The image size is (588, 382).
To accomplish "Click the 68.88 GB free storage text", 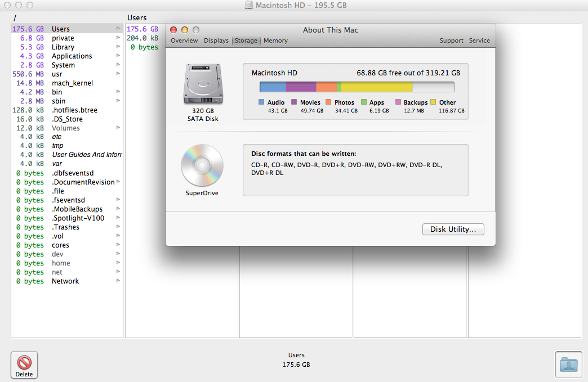I will pyautogui.click(x=408, y=73).
